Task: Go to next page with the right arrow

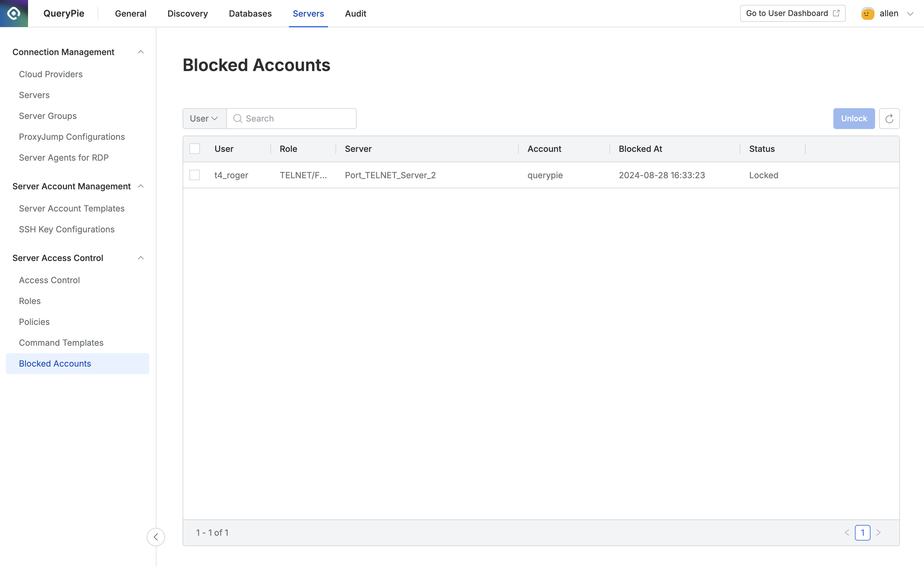Action: point(878,532)
